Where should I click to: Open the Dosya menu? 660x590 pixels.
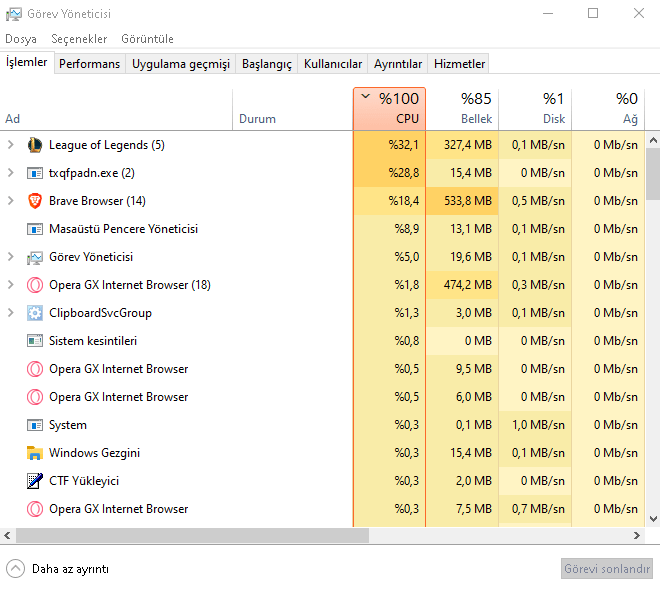21,39
